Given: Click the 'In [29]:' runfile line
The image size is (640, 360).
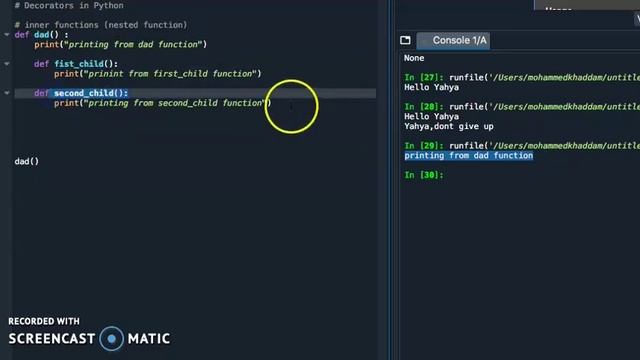Looking at the screenshot, I should (522, 146).
